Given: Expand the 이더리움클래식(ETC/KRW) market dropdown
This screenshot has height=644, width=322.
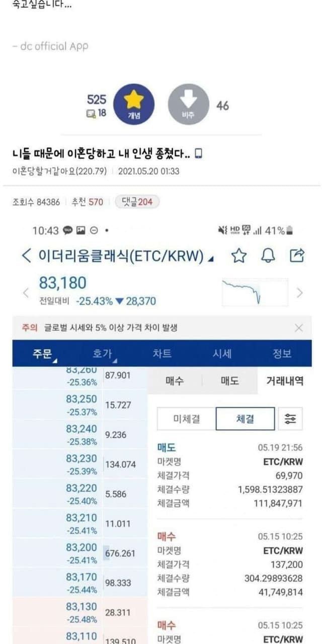Looking at the screenshot, I should coord(211,259).
